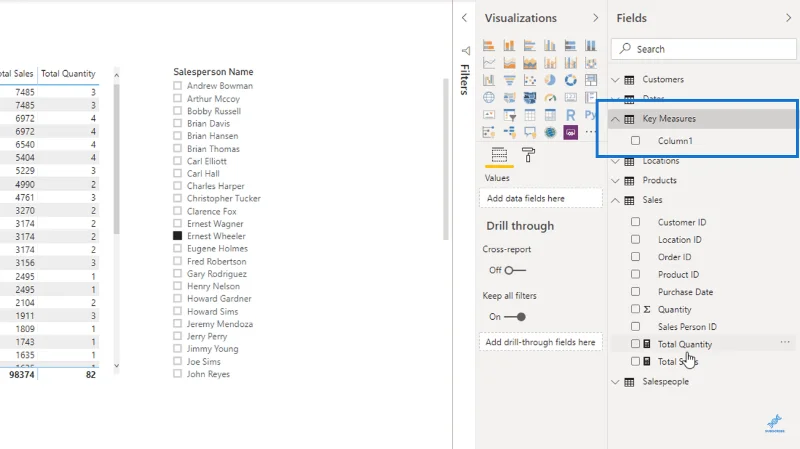The width and height of the screenshot is (800, 449).
Task: Select the Stacked area chart visual
Action: (530, 63)
